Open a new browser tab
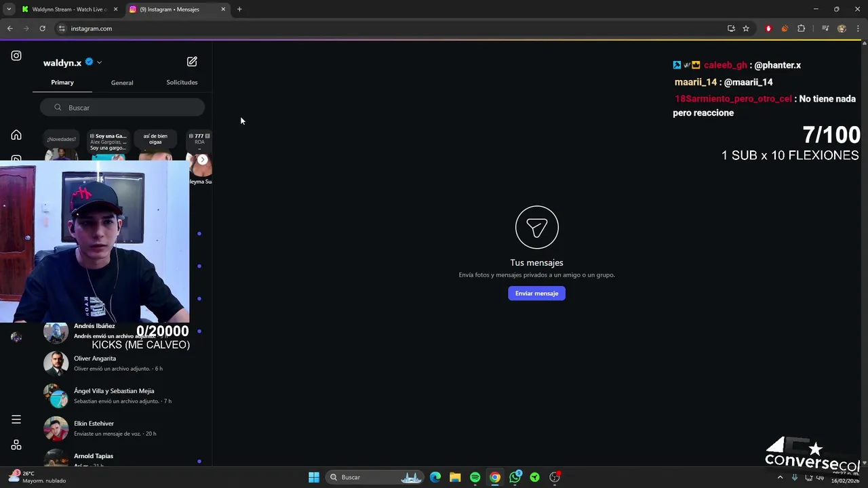This screenshot has width=868, height=488. (239, 9)
